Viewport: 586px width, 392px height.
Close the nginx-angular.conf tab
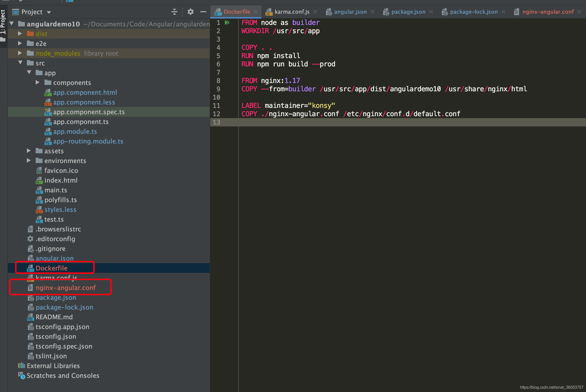click(x=579, y=12)
